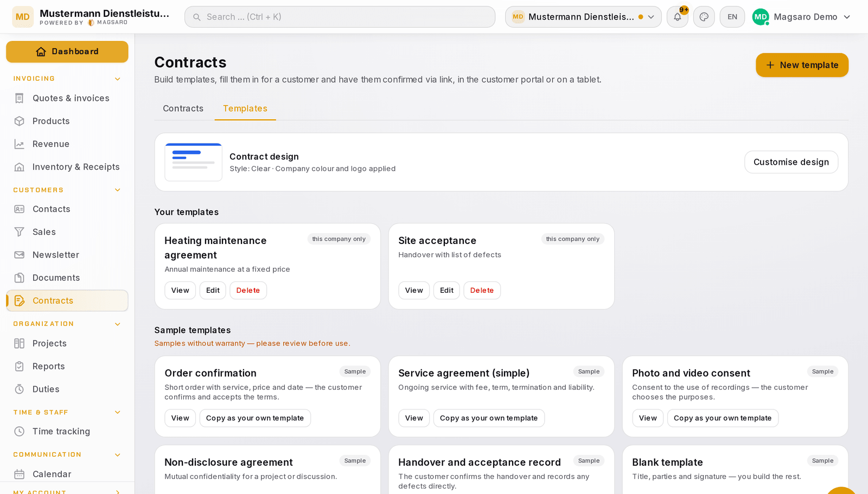Click the Calendar icon in sidebar
The width and height of the screenshot is (868, 494).
tap(20, 474)
